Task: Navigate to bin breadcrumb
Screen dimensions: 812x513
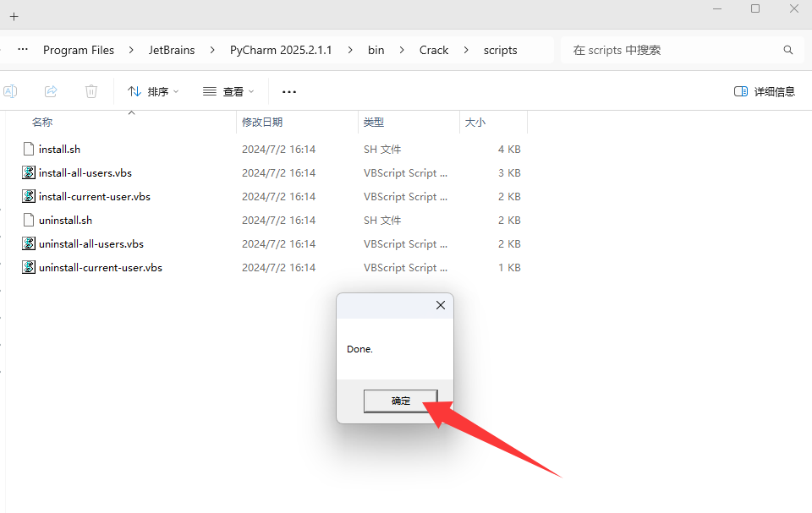Action: (376, 50)
